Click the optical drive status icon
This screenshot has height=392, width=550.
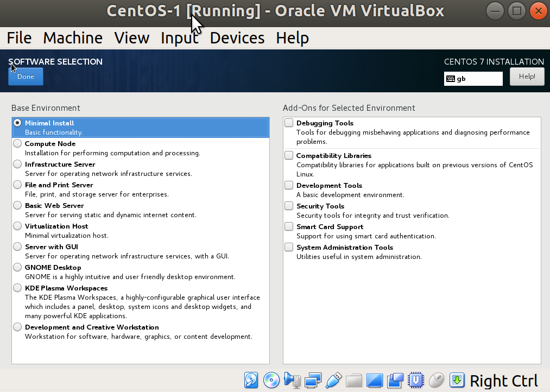click(x=271, y=380)
